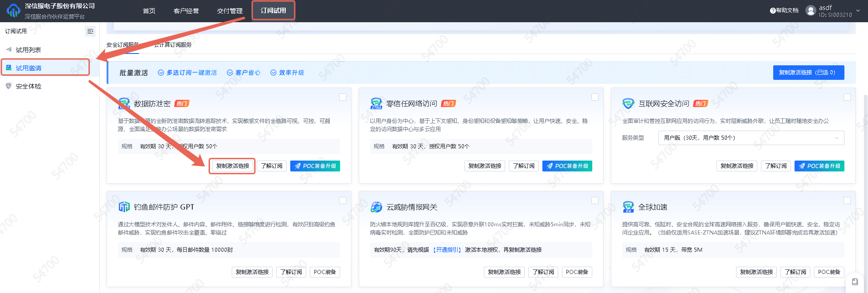This screenshot has width=868, height=293.
Task: Click the 互联网安全访问 product icon
Action: [628, 103]
